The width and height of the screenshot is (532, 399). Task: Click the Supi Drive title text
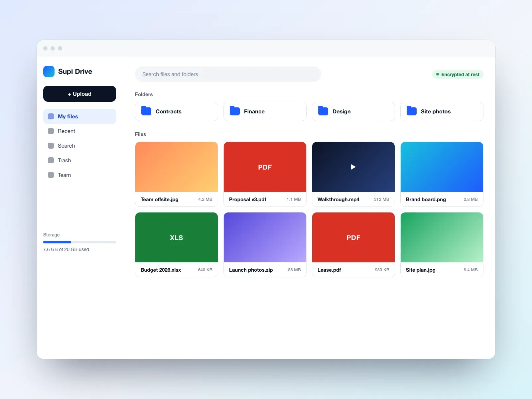[75, 71]
